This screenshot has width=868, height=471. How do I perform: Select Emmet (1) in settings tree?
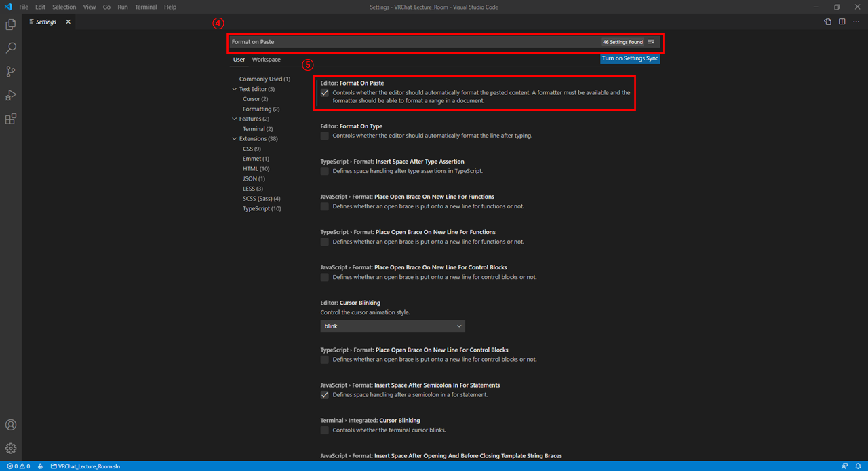click(256, 159)
